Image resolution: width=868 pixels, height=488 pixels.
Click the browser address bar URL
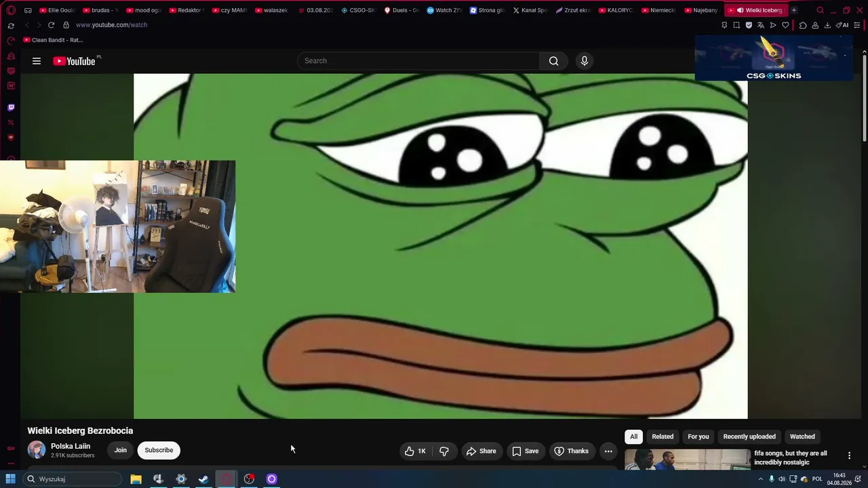(111, 25)
